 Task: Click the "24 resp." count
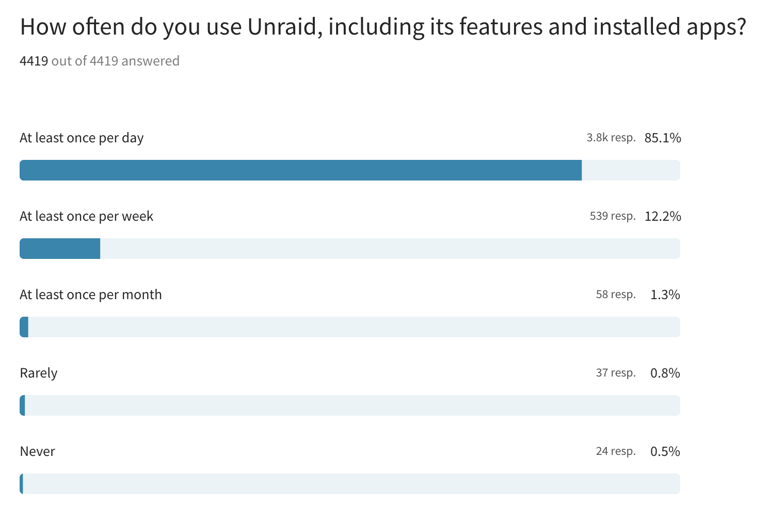click(x=616, y=451)
